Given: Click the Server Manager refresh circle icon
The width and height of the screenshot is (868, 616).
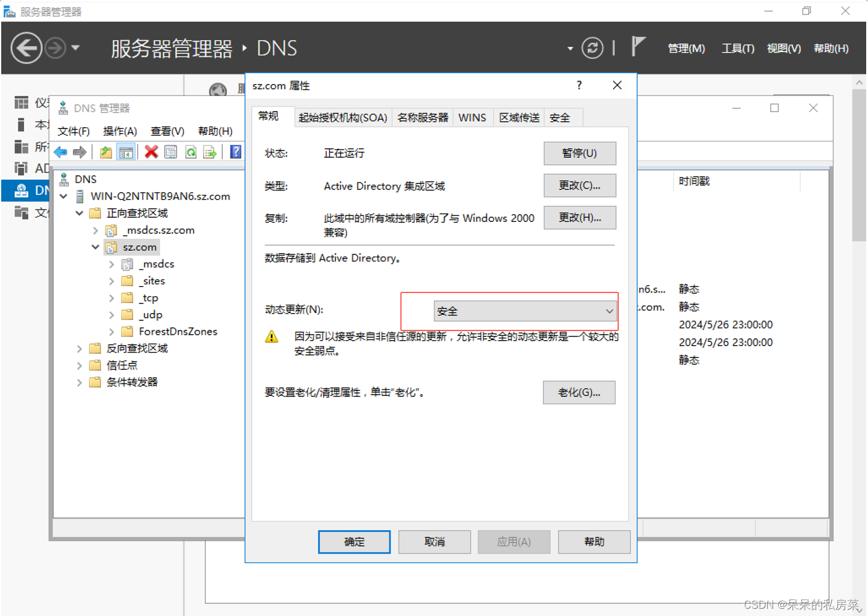Looking at the screenshot, I should 592,48.
